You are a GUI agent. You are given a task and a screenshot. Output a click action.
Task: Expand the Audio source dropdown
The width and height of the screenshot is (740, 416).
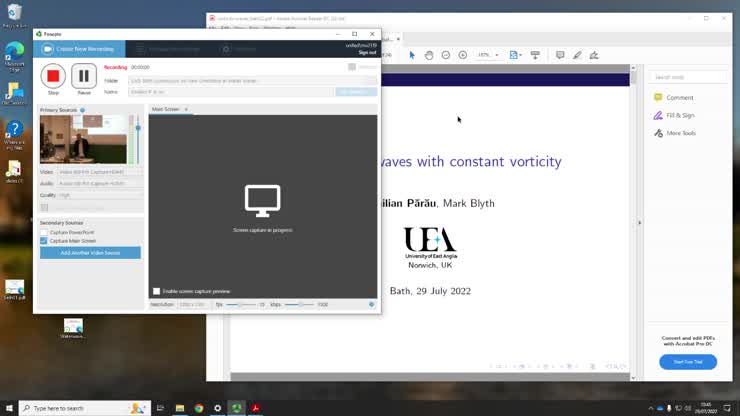point(98,184)
